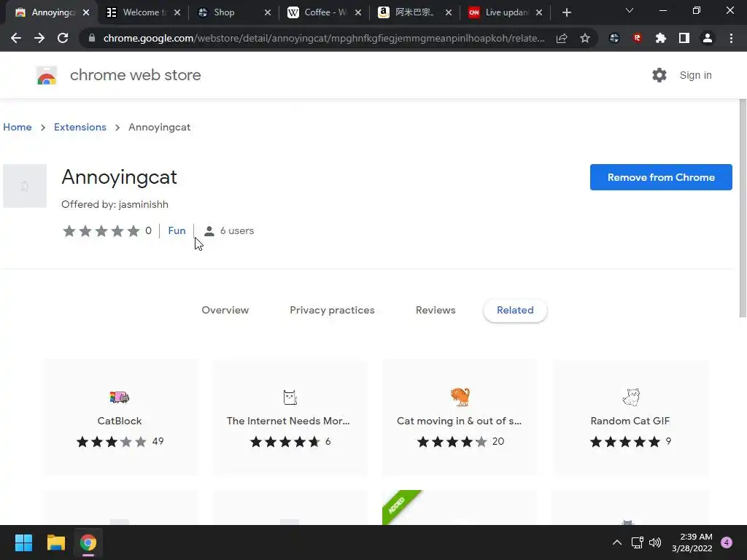
Task: Toggle the browser side panel
Action: 684,38
